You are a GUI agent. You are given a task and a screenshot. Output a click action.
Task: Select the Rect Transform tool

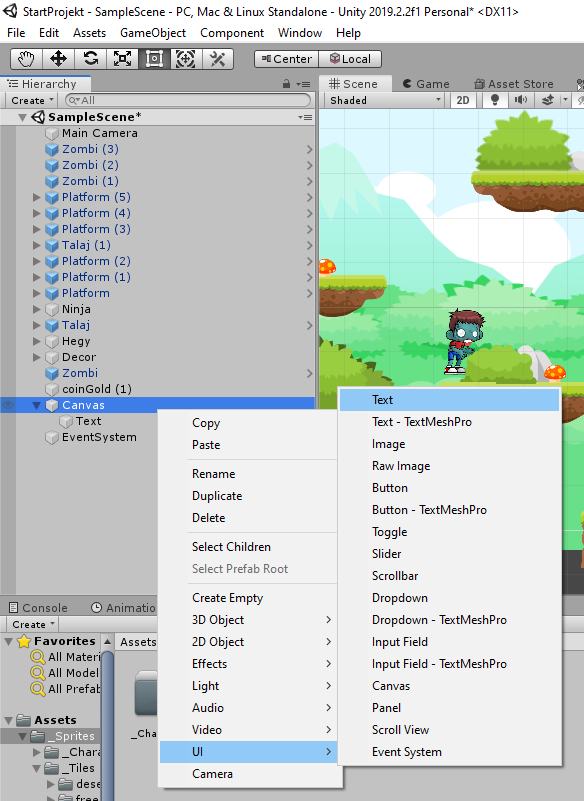click(154, 59)
